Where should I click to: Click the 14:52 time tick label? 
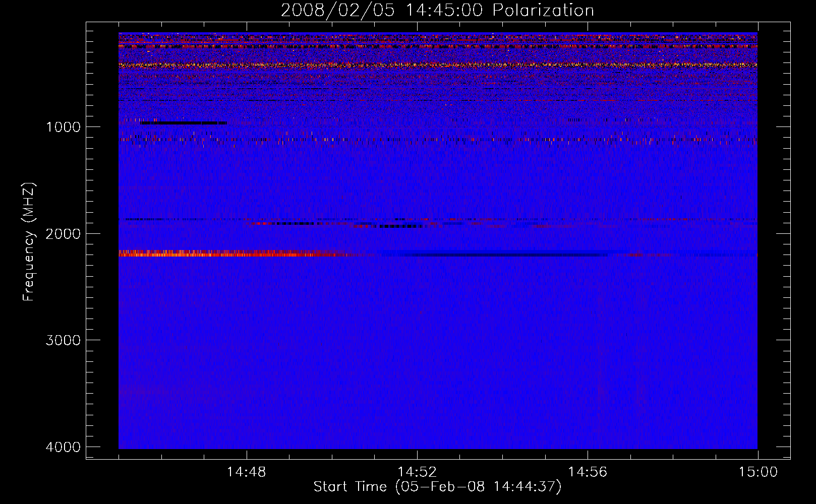point(417,472)
